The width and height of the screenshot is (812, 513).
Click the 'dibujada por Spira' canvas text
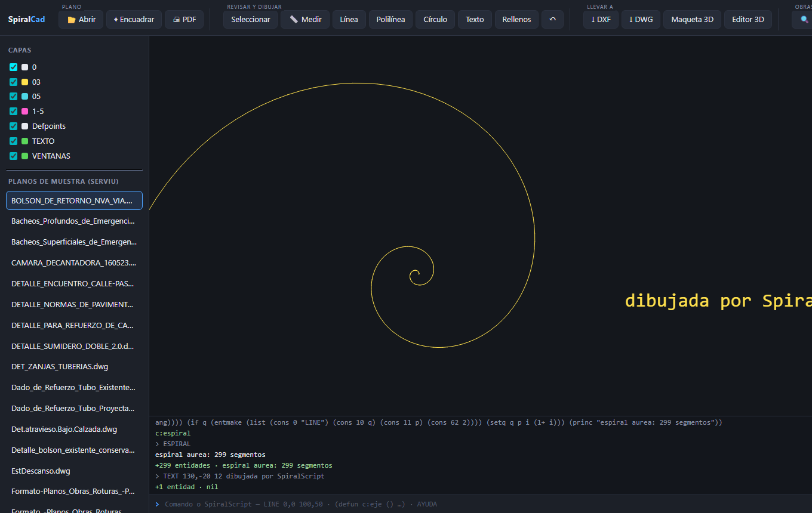click(718, 301)
